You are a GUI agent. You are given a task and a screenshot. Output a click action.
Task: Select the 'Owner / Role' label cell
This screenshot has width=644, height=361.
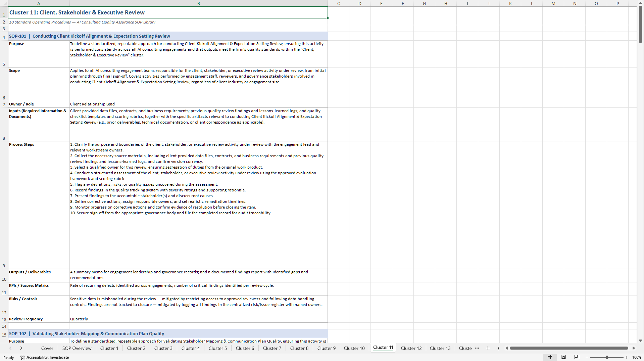tap(39, 104)
